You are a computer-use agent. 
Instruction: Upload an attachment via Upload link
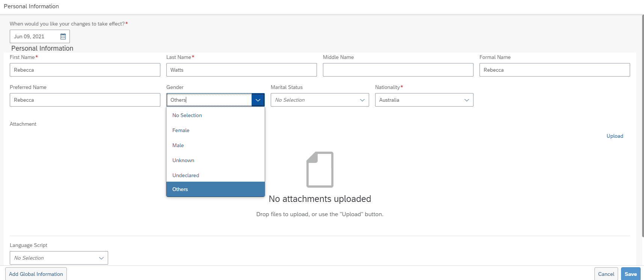click(615, 136)
